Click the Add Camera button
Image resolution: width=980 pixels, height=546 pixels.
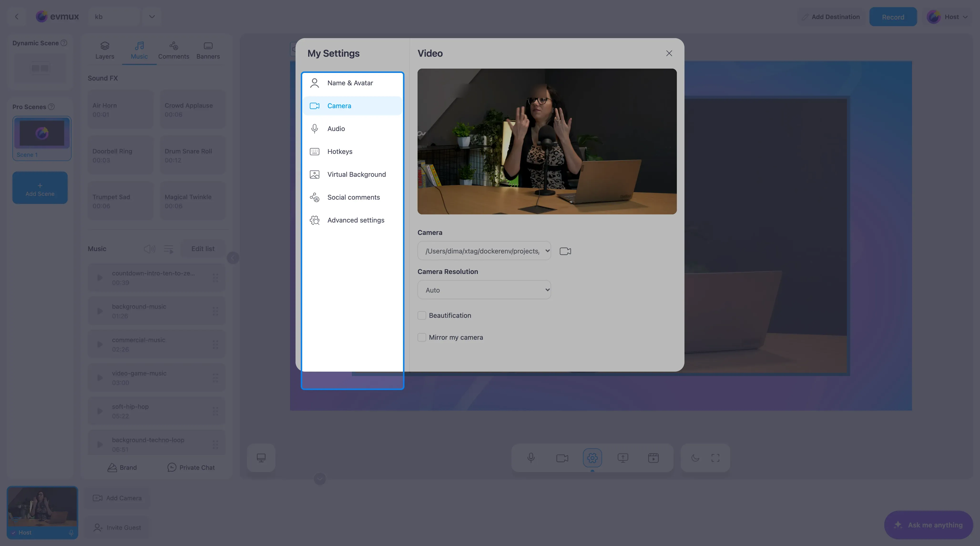tap(117, 498)
